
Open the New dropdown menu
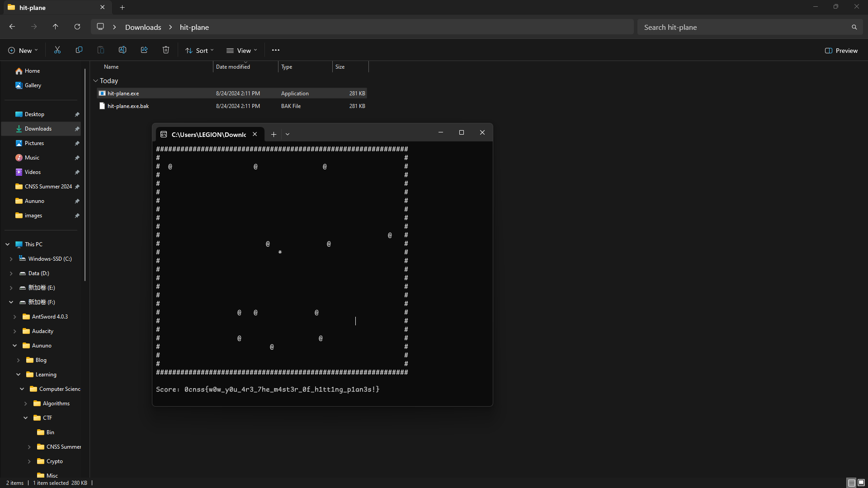[x=23, y=51]
